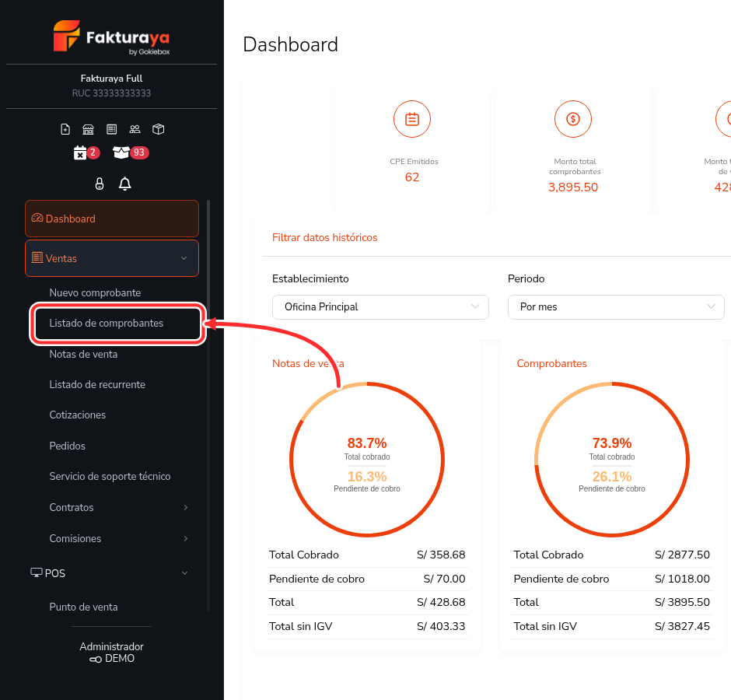Click the open box stock alert icon
The width and height of the screenshot is (731, 700).
pyautogui.click(x=121, y=152)
